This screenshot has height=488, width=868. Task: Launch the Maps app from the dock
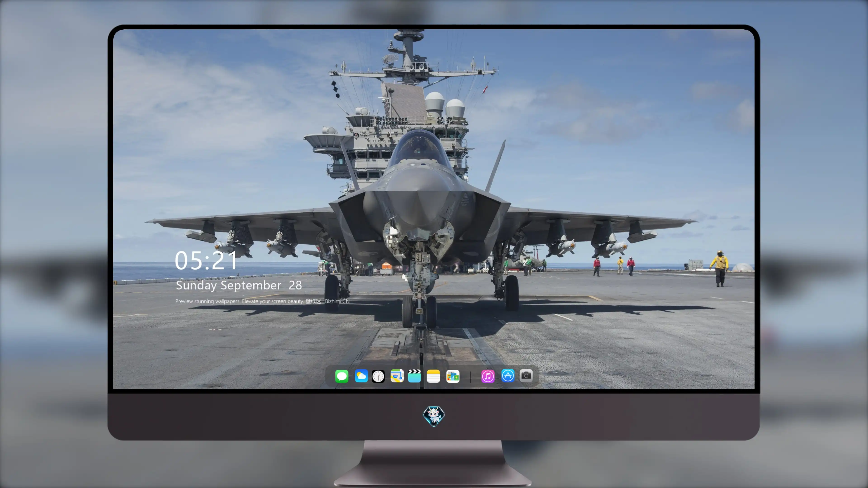pyautogui.click(x=397, y=376)
